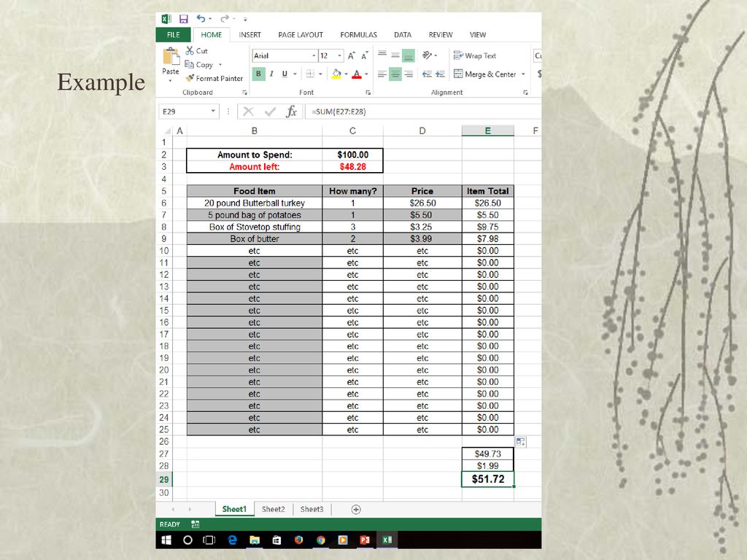This screenshot has height=560, width=747.
Task: Click the Insert Function fx icon
Action: point(291,112)
